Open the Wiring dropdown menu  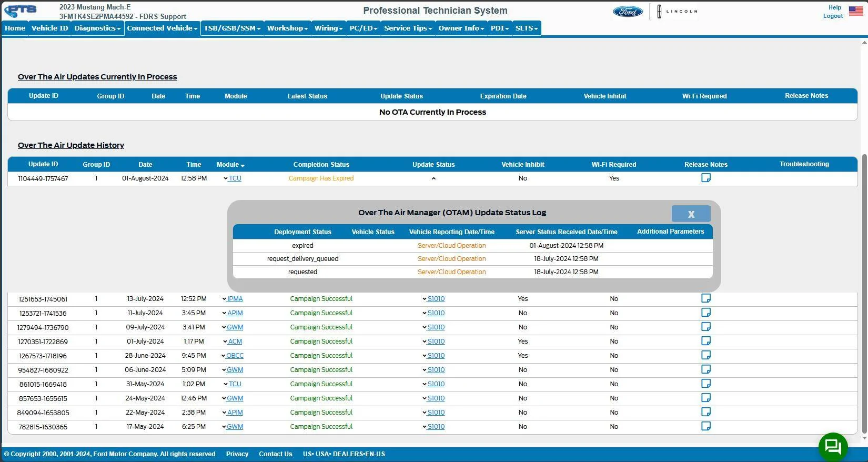tap(329, 28)
